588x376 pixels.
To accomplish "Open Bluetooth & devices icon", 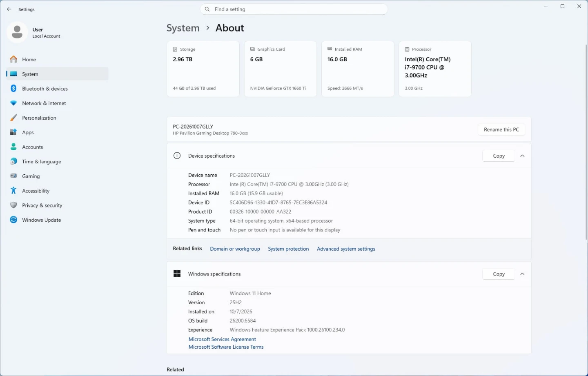I will (x=13, y=89).
